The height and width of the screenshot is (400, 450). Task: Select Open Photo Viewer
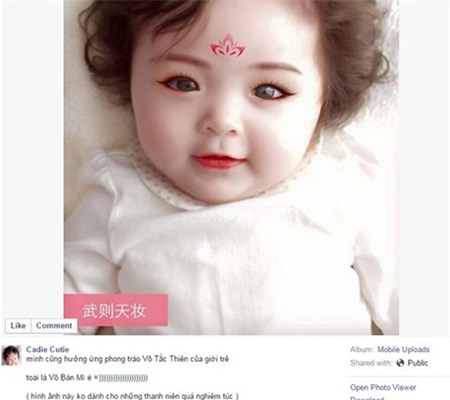click(383, 387)
